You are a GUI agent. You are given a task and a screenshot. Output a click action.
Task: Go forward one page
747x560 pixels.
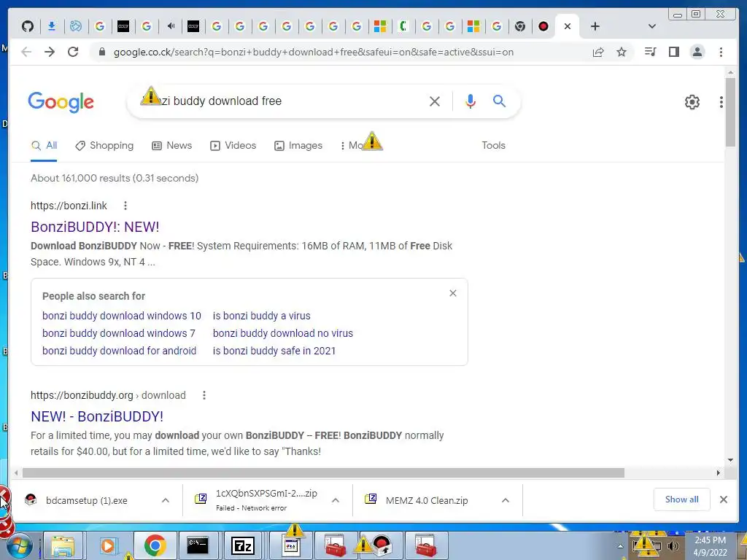tap(50, 52)
